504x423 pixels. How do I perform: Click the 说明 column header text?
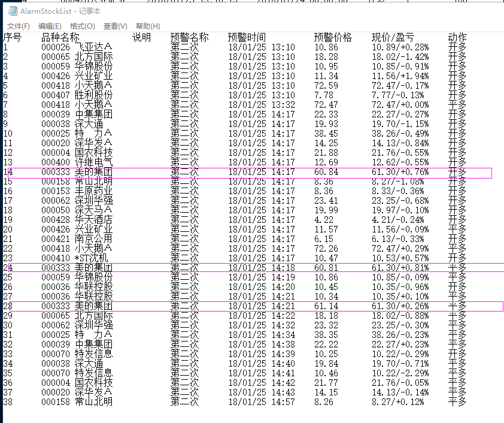click(x=141, y=37)
